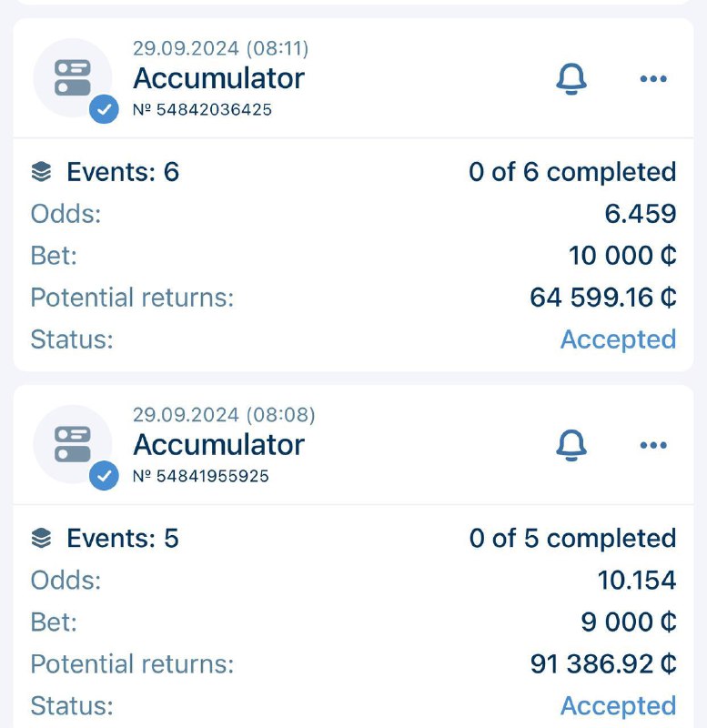Image resolution: width=707 pixels, height=728 pixels.
Task: Tap the bell icon on the 08:11 accumulator
Action: [x=571, y=79]
